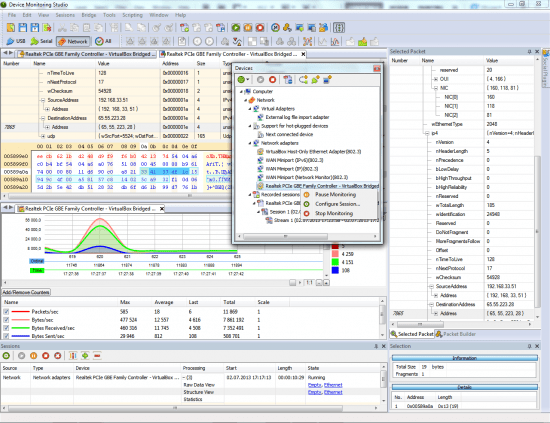Click the green start icon in Devices window
Image resolution: width=550 pixels, height=423 pixels.
click(241, 80)
